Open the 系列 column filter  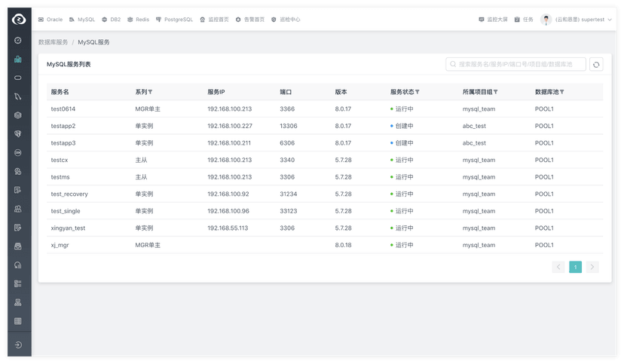click(151, 92)
